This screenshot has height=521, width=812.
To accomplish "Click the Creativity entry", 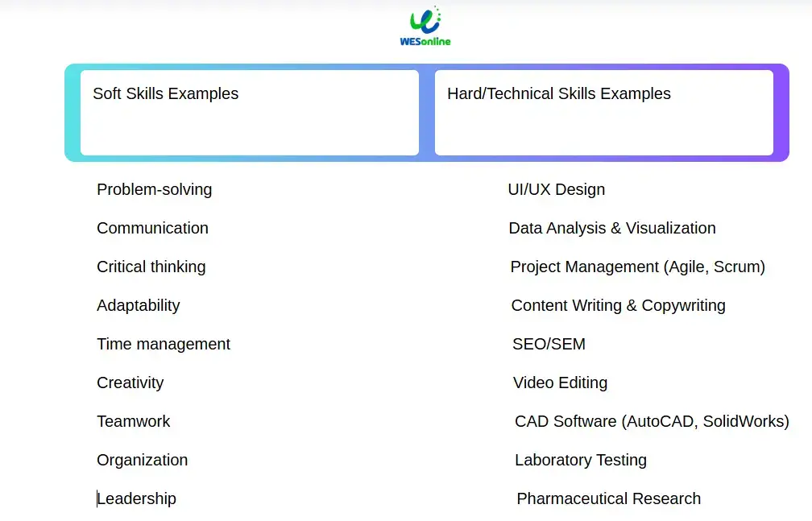I will [x=130, y=382].
